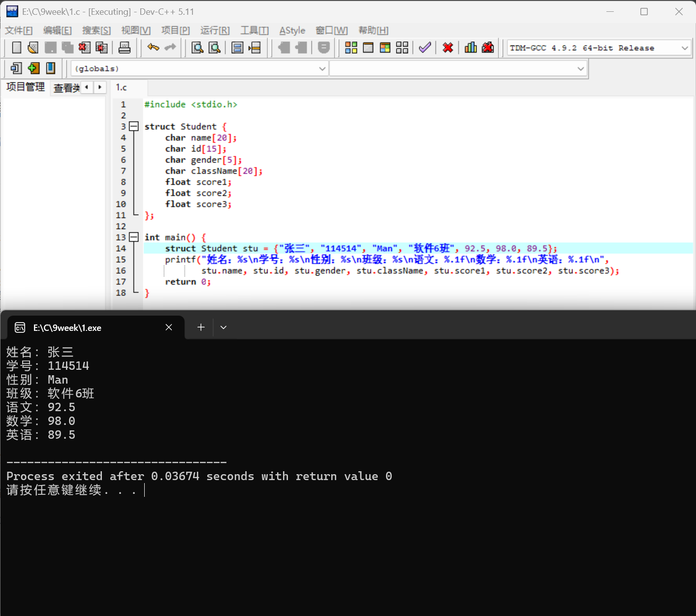Click the struct Student stu initialization line
This screenshot has width=696, height=616.
361,249
